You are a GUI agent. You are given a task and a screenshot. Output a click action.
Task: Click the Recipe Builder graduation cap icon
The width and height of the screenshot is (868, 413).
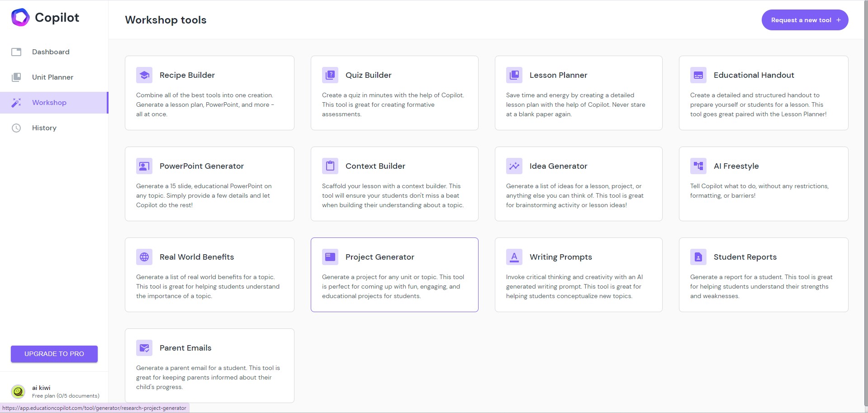[144, 75]
